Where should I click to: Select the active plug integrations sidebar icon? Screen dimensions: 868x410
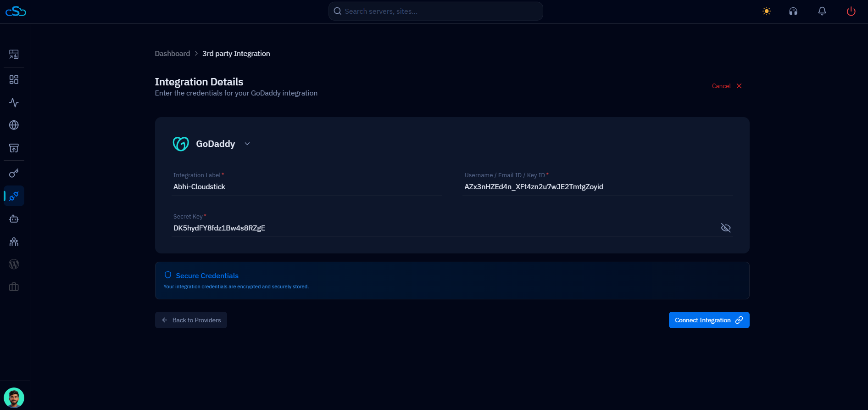14,196
